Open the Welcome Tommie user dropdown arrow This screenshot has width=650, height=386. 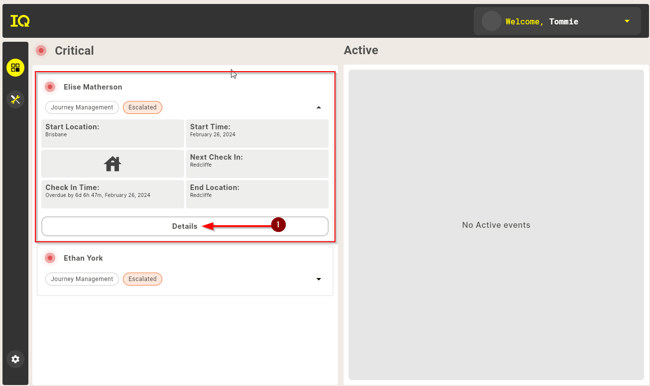[x=627, y=21]
